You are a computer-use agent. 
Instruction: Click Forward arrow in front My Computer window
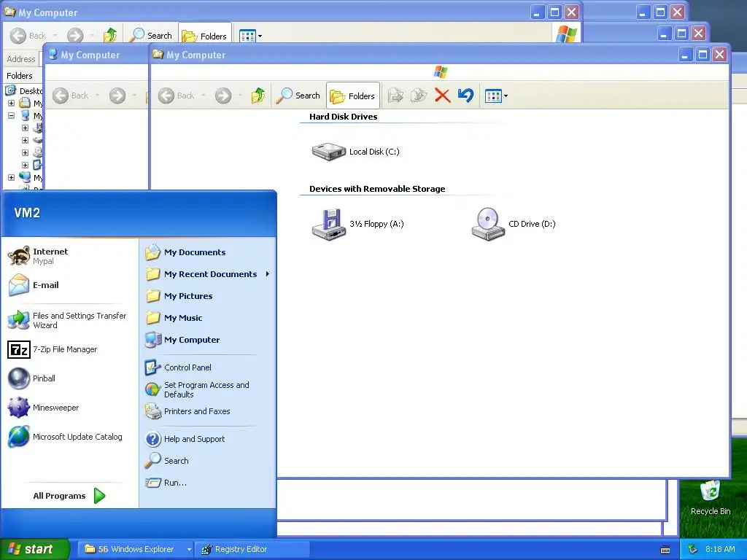(223, 96)
